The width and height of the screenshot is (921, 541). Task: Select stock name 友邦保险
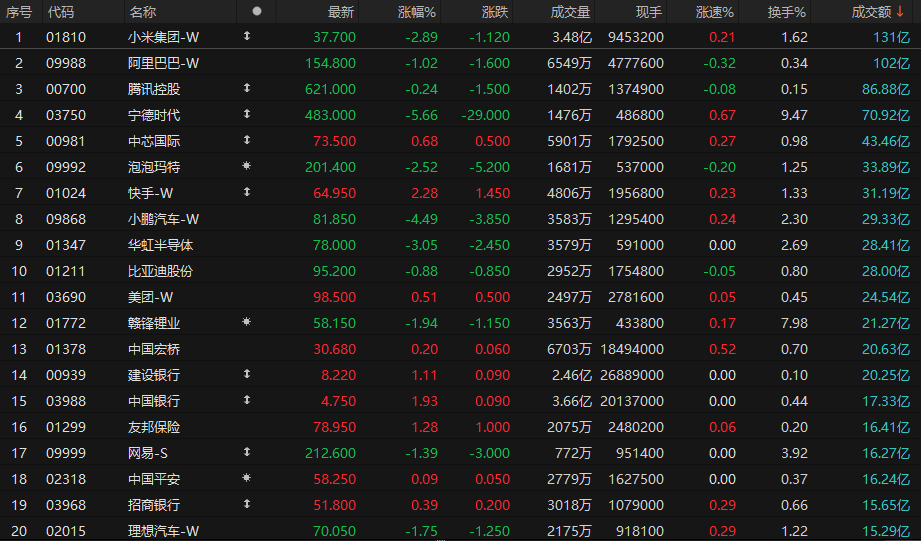point(154,427)
